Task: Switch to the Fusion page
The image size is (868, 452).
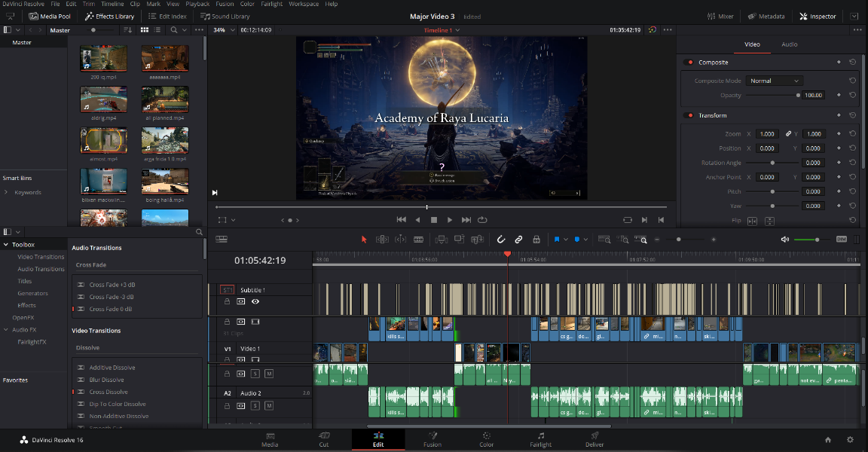Action: (x=432, y=441)
